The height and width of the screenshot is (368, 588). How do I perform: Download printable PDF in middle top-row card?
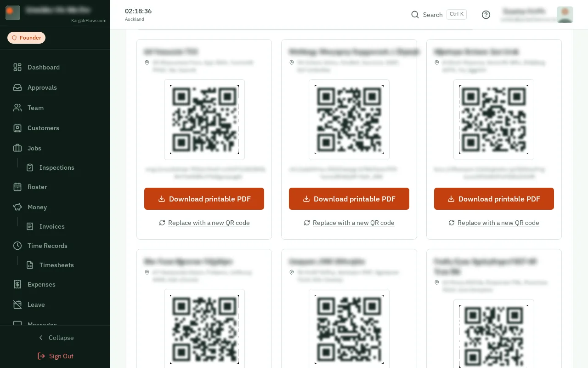click(349, 199)
